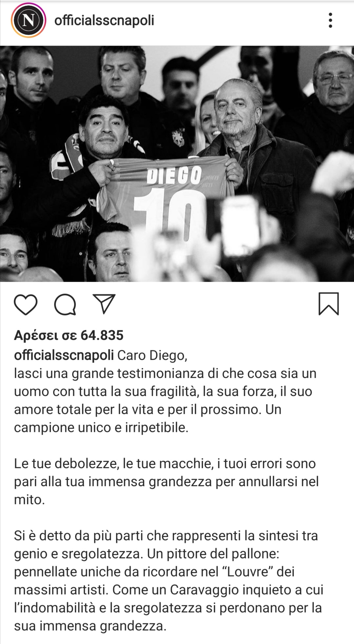Image resolution: width=354 pixels, height=644 pixels.
Task: Open the three-dot post options menu
Action: pos(330,20)
